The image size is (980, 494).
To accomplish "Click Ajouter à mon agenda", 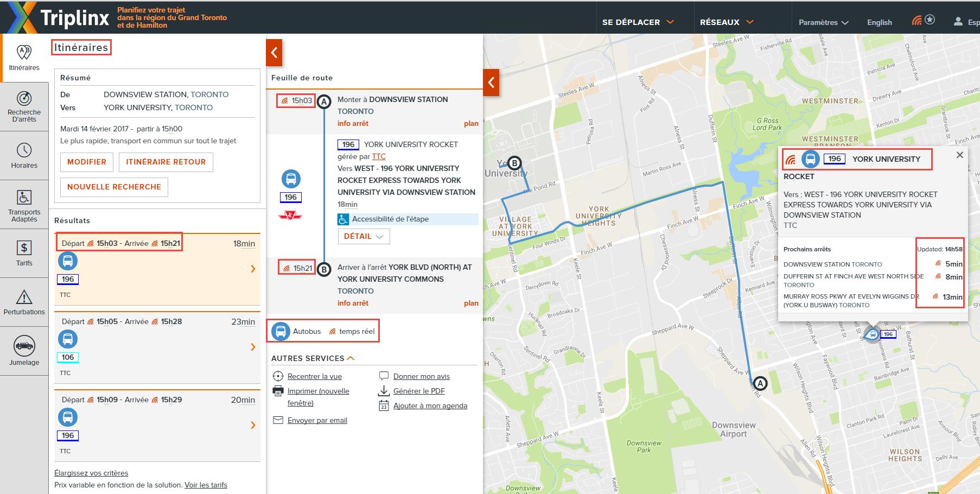I will (430, 406).
